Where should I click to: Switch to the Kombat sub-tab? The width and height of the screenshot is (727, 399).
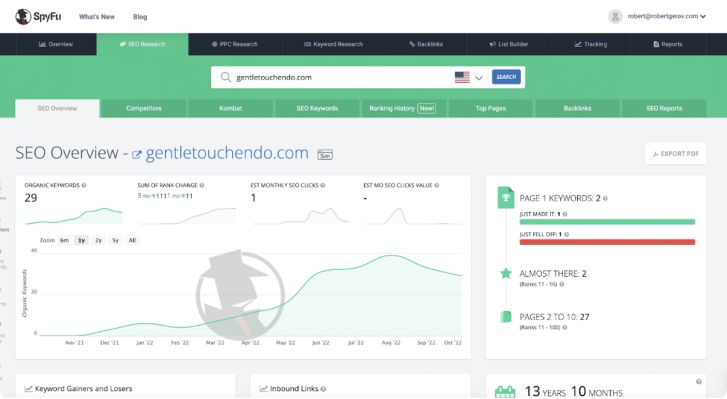click(x=230, y=108)
